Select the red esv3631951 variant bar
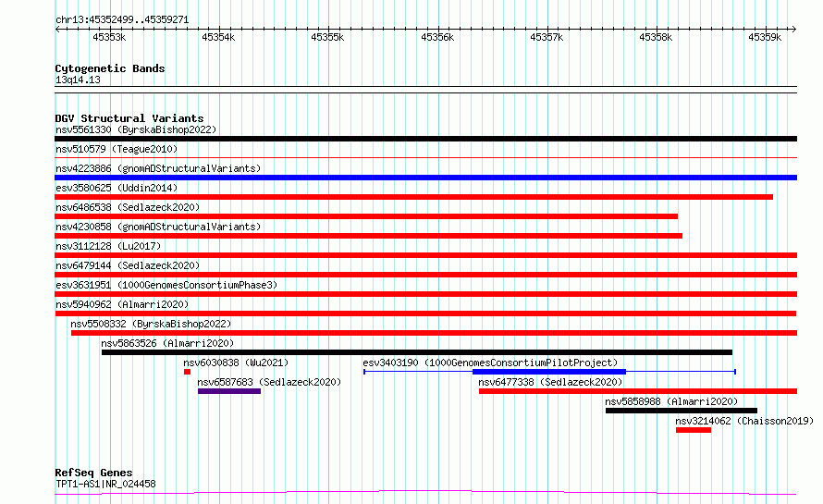The image size is (823, 504). click(x=425, y=294)
